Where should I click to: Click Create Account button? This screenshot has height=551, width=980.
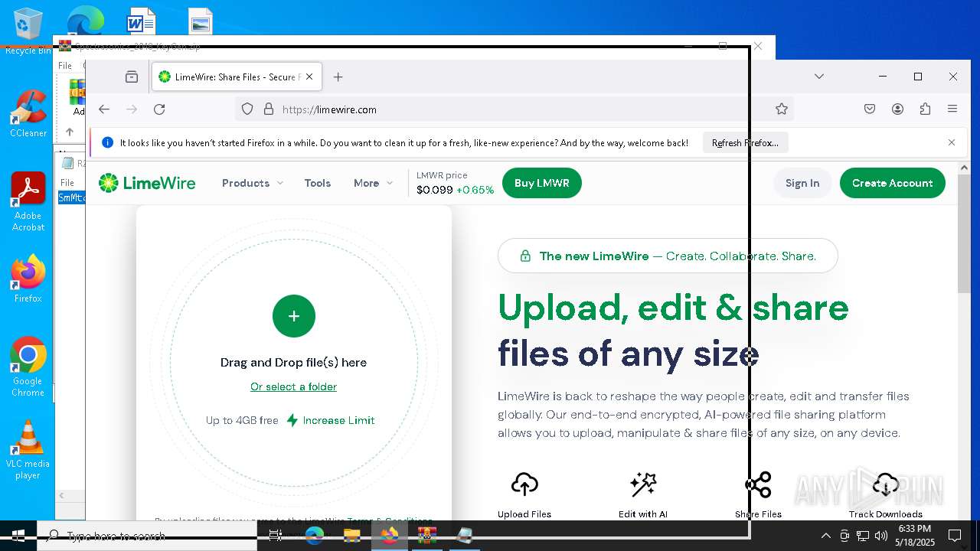click(893, 183)
